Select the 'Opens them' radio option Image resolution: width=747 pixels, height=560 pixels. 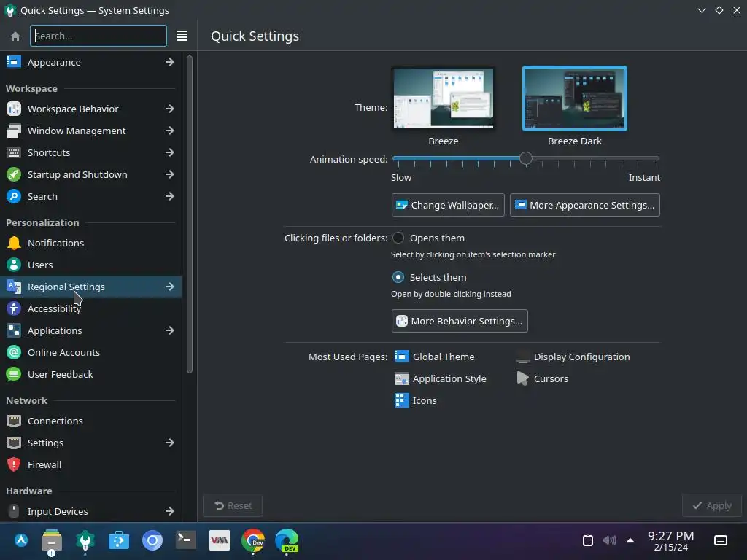tap(398, 238)
